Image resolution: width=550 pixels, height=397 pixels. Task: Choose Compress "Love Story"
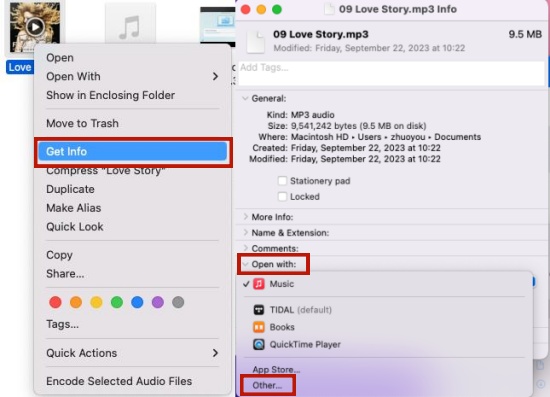click(106, 170)
